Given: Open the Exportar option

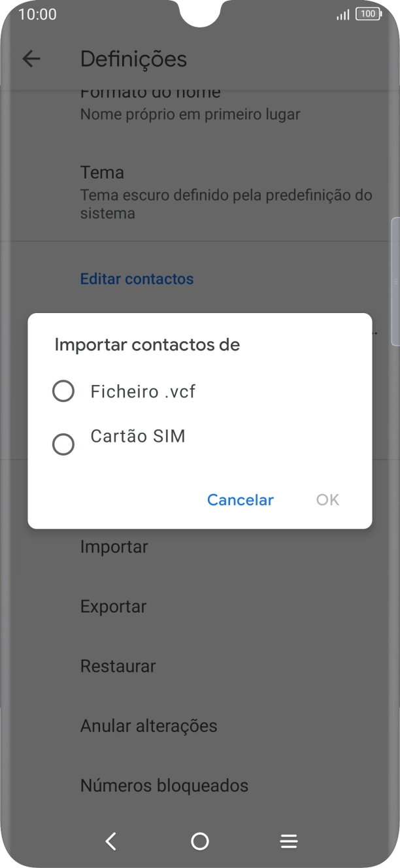Looking at the screenshot, I should tap(113, 607).
